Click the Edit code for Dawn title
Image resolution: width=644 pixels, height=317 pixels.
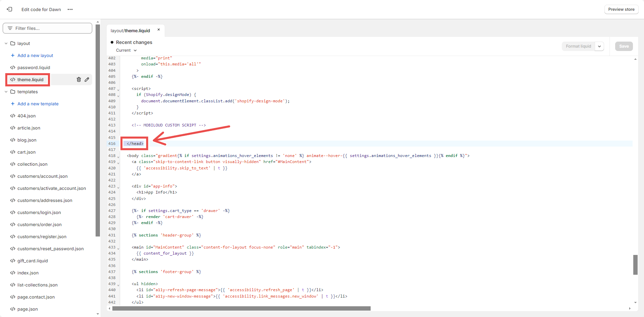pos(41,9)
